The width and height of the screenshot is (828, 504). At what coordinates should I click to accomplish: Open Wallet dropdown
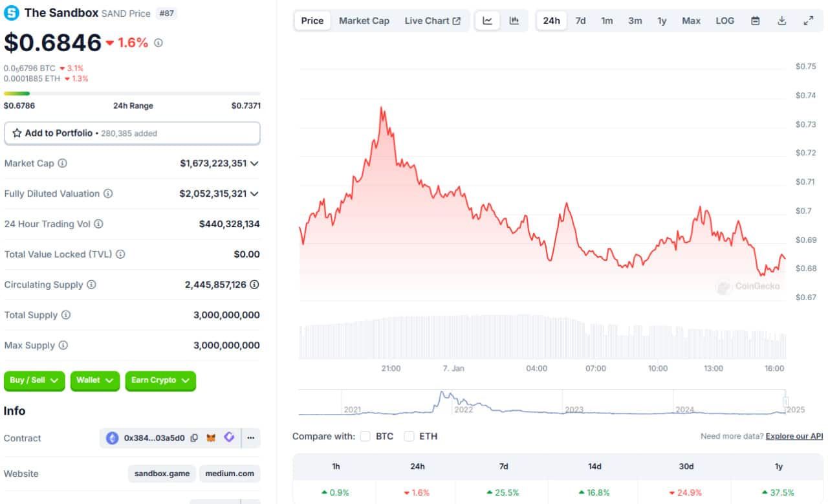tap(95, 380)
